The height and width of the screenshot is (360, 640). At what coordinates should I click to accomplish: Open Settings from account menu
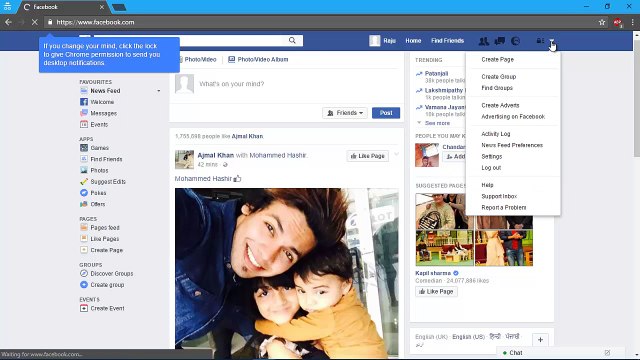click(491, 156)
